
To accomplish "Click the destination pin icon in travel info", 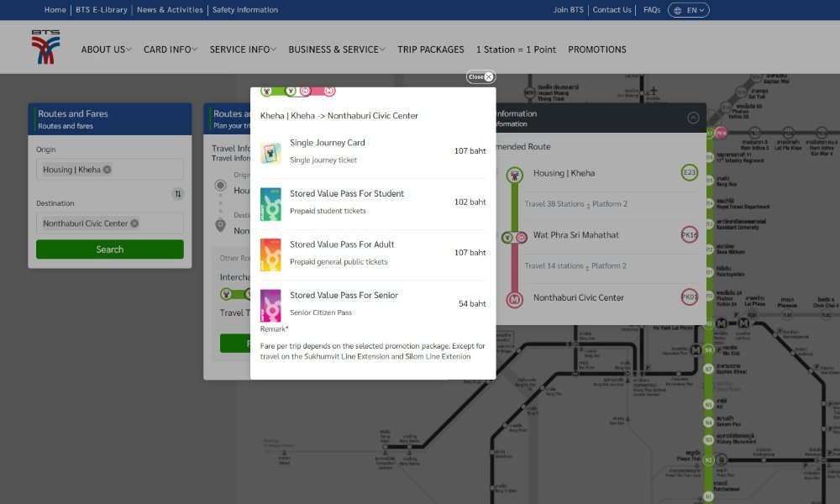I will pyautogui.click(x=220, y=225).
